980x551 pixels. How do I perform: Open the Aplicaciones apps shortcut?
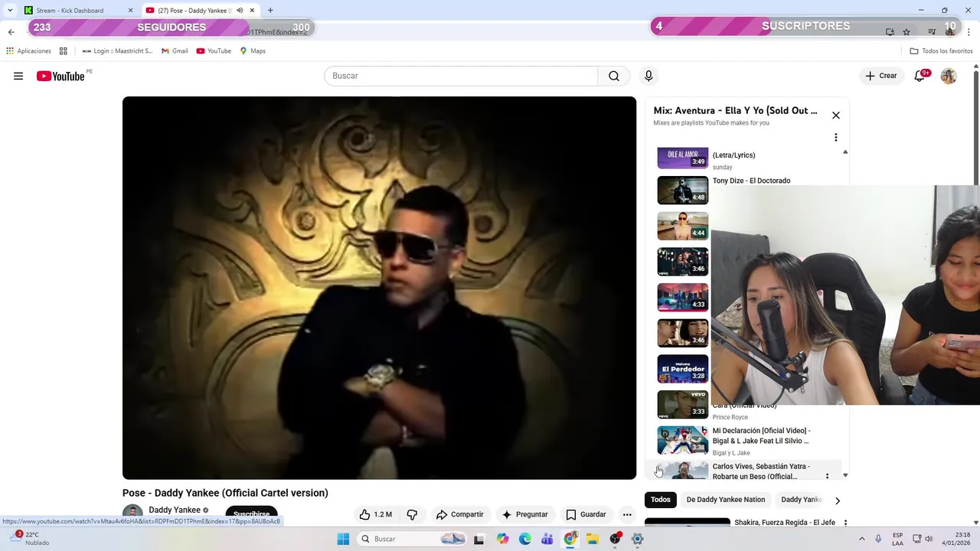pyautogui.click(x=28, y=51)
